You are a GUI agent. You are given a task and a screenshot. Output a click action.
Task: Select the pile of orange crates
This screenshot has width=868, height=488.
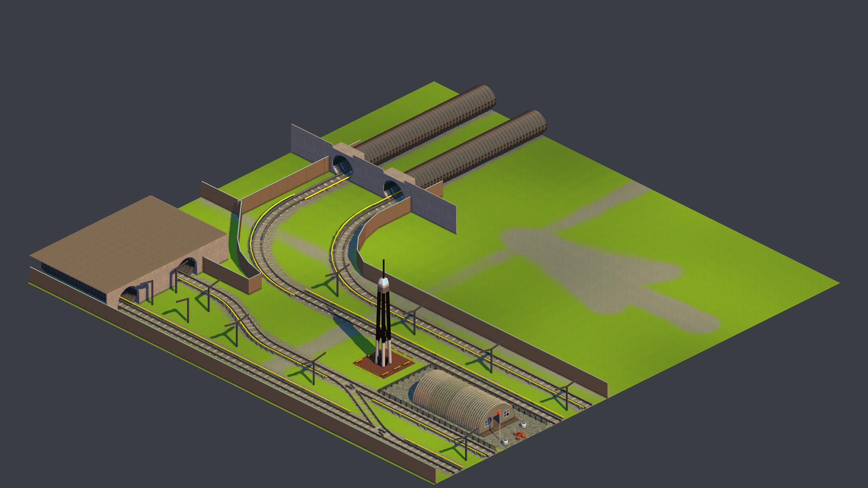coord(520,435)
